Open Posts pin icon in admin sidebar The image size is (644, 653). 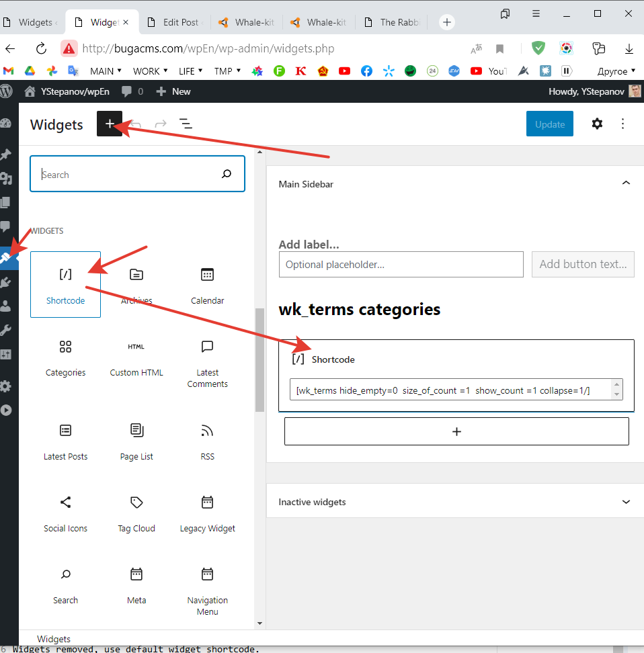click(x=6, y=155)
